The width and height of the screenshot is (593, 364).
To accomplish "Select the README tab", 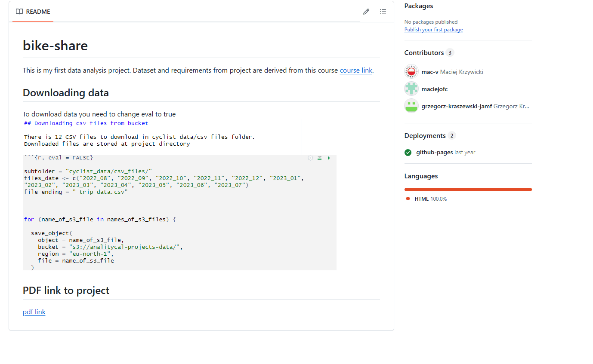I will point(33,12).
